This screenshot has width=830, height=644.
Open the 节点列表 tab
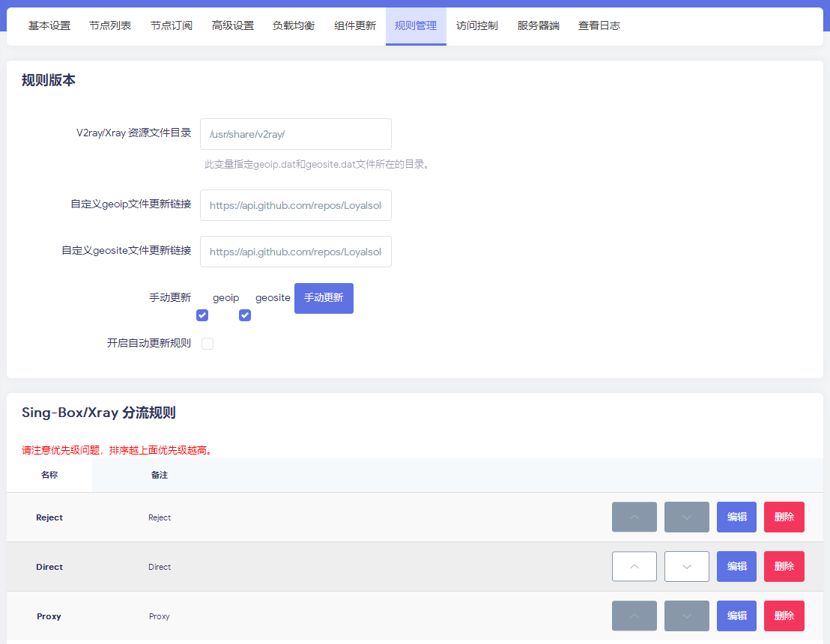pos(110,26)
